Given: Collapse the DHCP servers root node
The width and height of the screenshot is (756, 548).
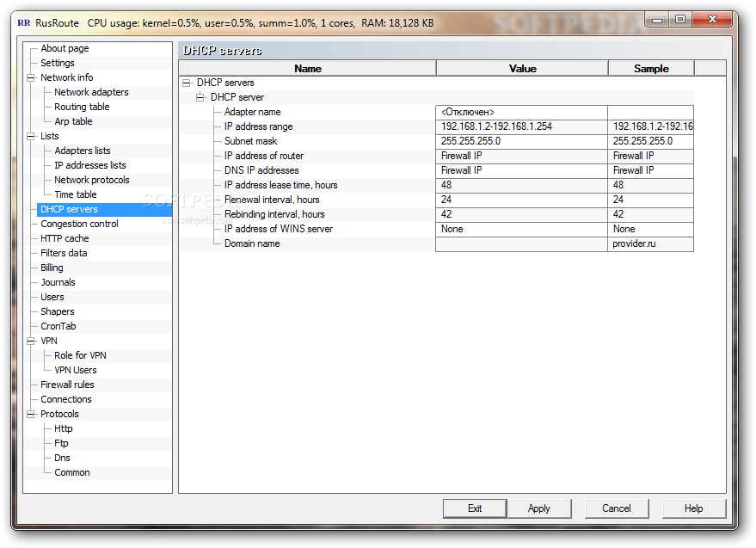Looking at the screenshot, I should pyautogui.click(x=187, y=83).
